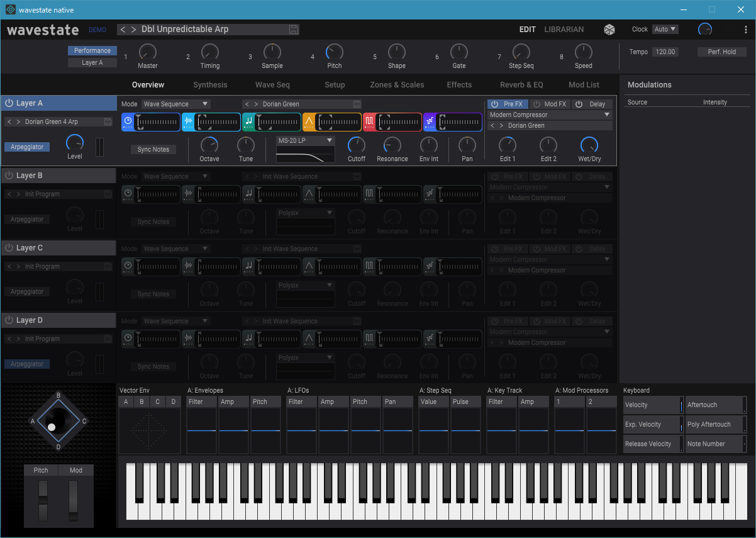Screen dimensions: 756x538
Task: Go to next performance with right arrow
Action: tap(133, 30)
